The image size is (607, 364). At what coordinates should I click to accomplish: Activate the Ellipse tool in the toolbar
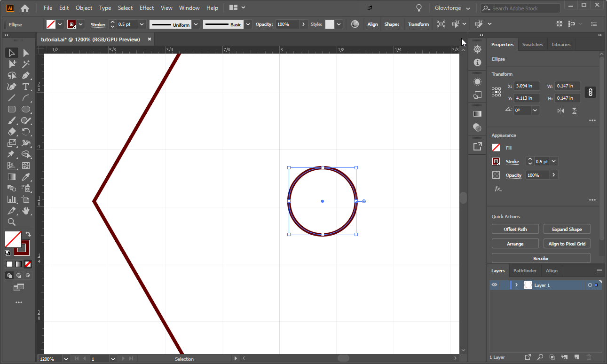click(26, 109)
